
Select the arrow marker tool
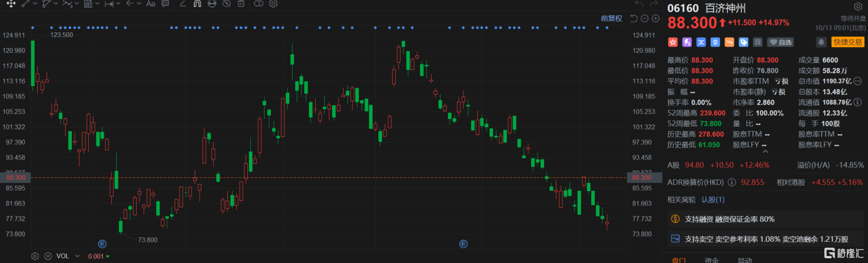pos(130,4)
